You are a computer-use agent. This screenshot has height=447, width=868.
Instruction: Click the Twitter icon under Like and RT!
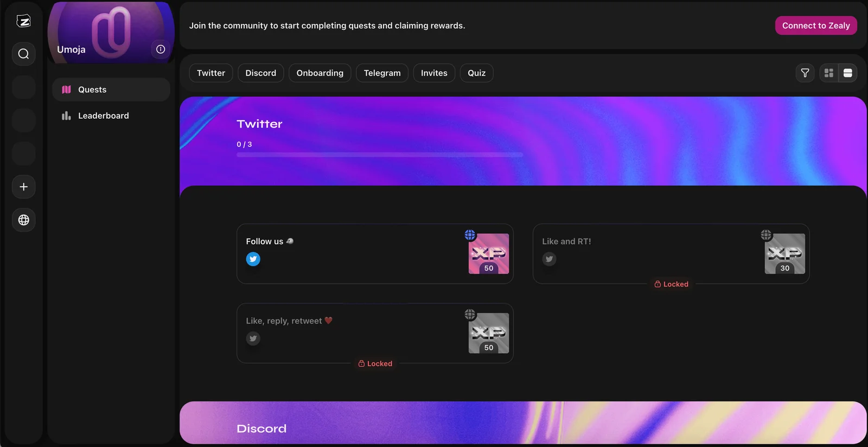click(x=549, y=259)
